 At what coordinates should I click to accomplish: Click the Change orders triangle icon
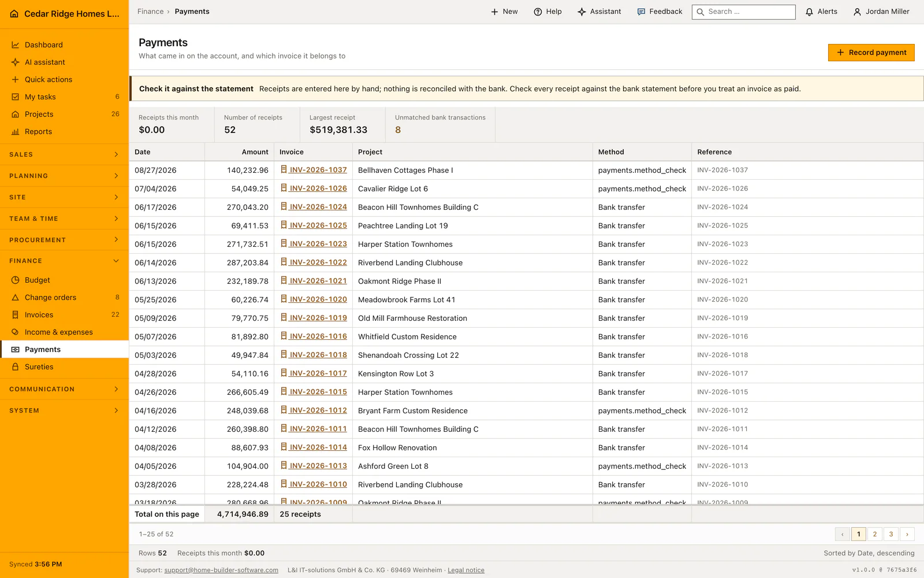coord(16,298)
